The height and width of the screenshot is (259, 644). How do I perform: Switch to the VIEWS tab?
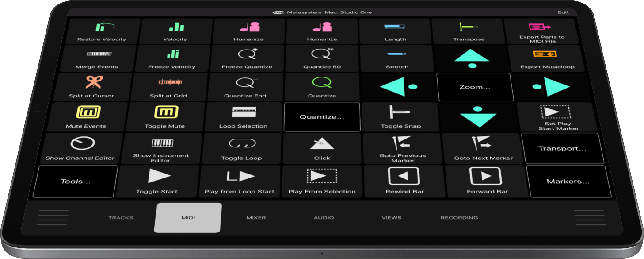(x=392, y=218)
